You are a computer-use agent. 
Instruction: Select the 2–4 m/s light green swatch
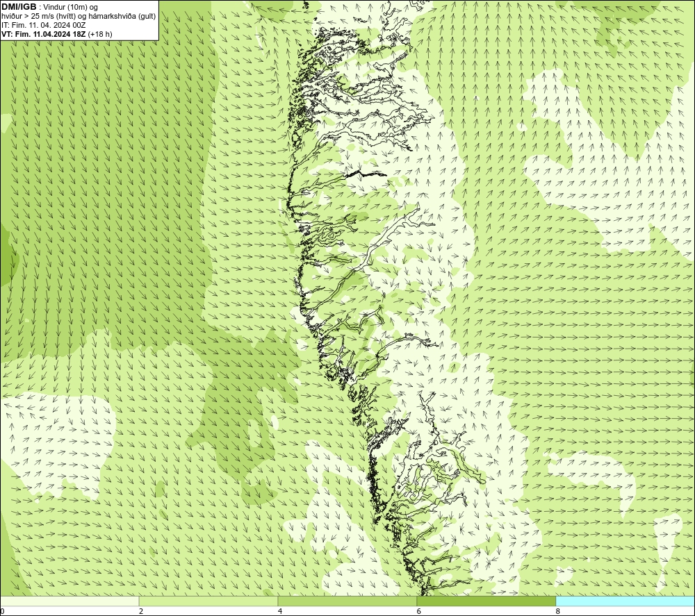208,601
